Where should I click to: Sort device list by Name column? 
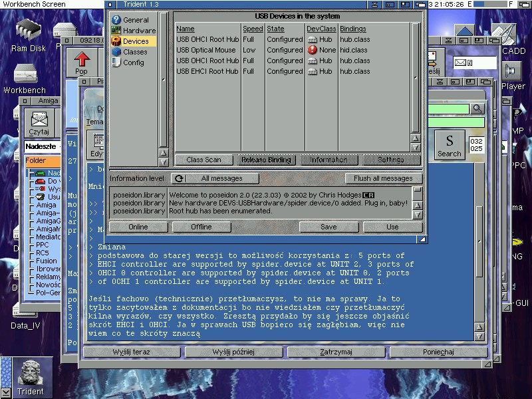(186, 29)
